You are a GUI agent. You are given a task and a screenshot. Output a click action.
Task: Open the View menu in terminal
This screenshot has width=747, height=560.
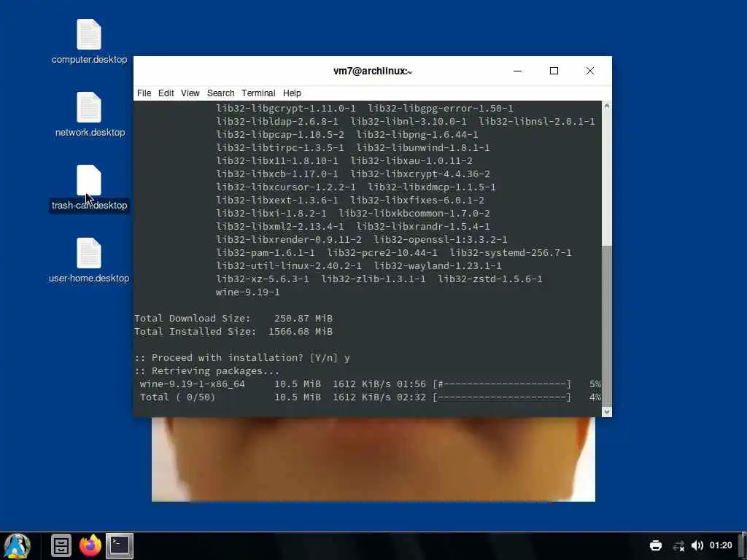tap(190, 93)
